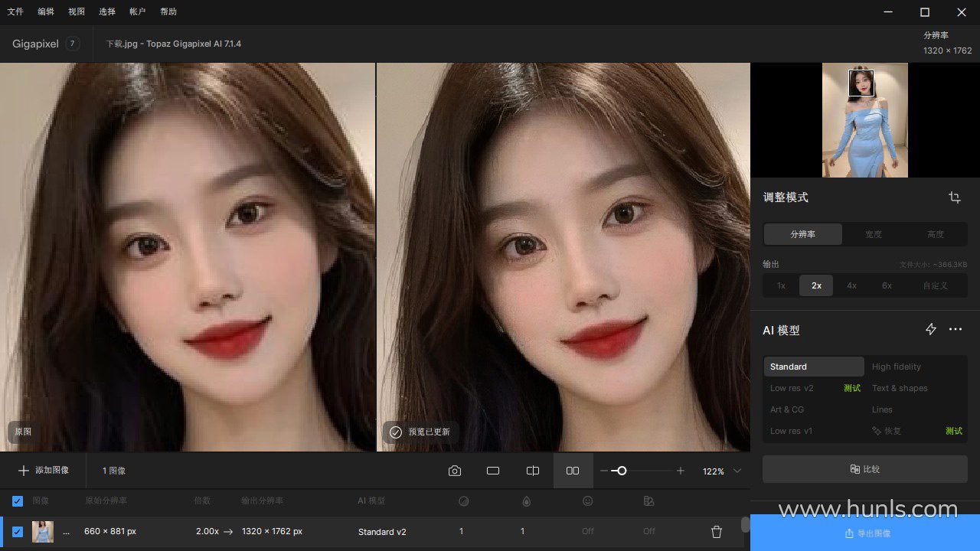Screen dimensions: 980x551
Task: Click the zoom in plus icon
Action: [680, 471]
